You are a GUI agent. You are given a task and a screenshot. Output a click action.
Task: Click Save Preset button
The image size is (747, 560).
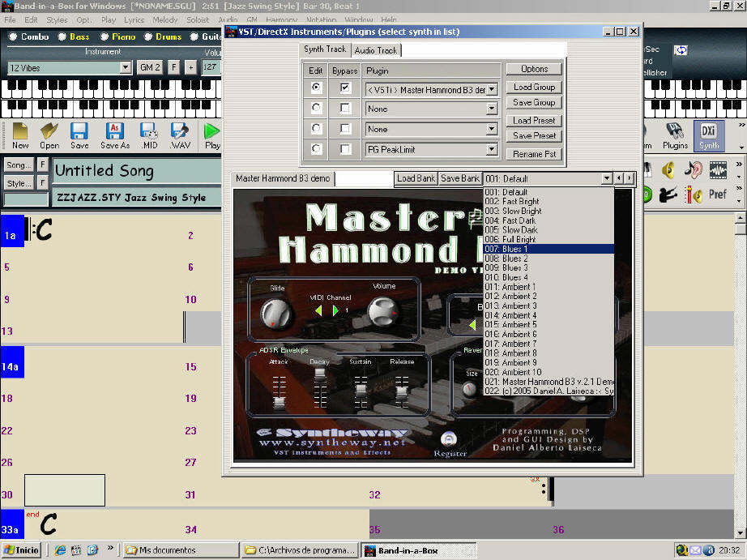534,136
